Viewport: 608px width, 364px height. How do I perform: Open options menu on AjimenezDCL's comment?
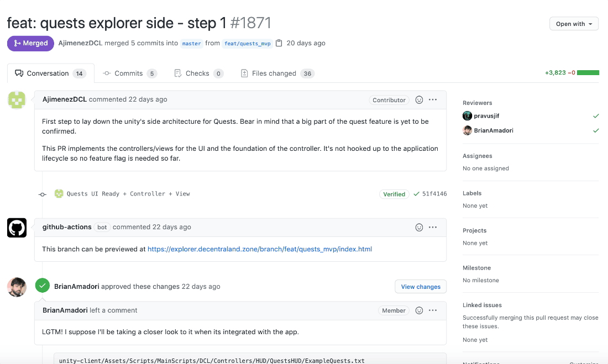tap(433, 99)
